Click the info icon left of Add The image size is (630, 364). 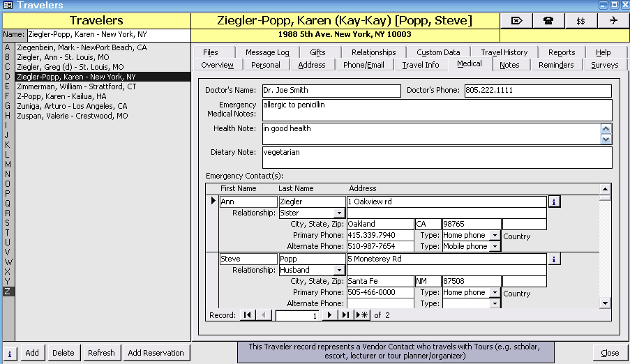tap(10, 353)
